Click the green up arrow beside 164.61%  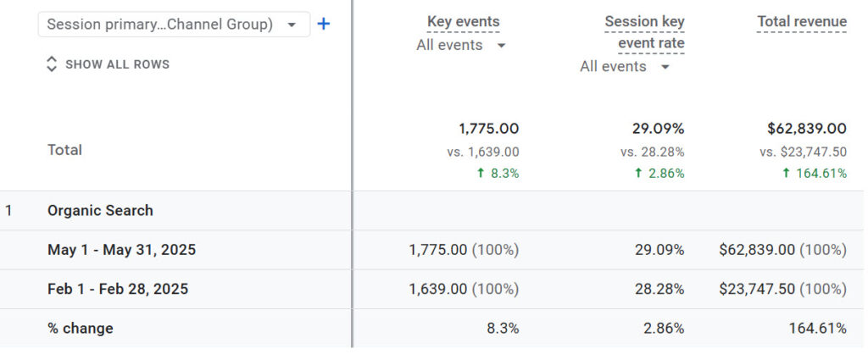[785, 174]
